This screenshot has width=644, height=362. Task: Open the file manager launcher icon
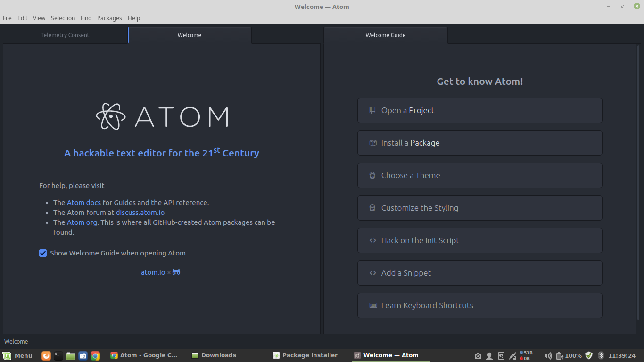pos(71,356)
